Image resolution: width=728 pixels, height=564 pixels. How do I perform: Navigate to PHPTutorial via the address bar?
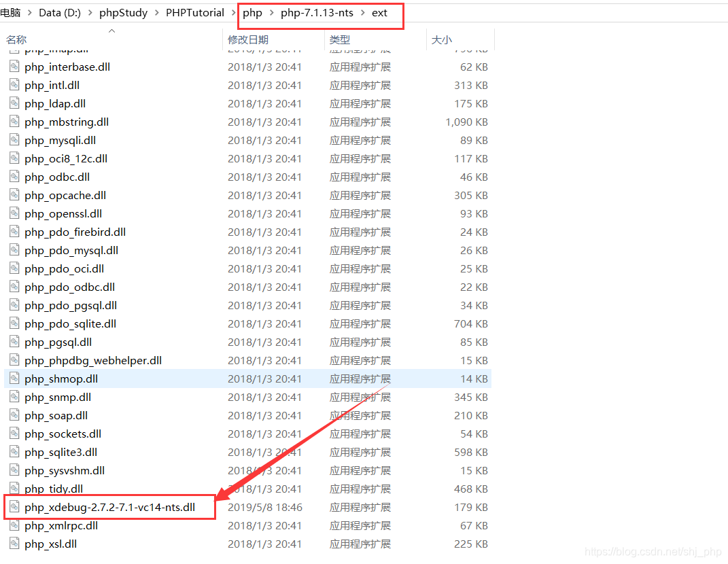point(195,12)
